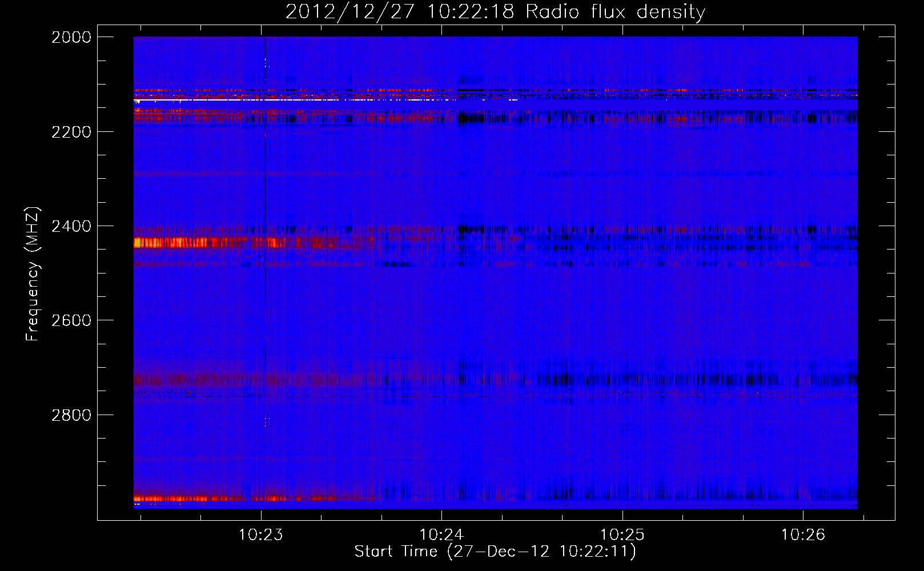Click the 10:24 time axis label
The image size is (924, 571).
(441, 535)
